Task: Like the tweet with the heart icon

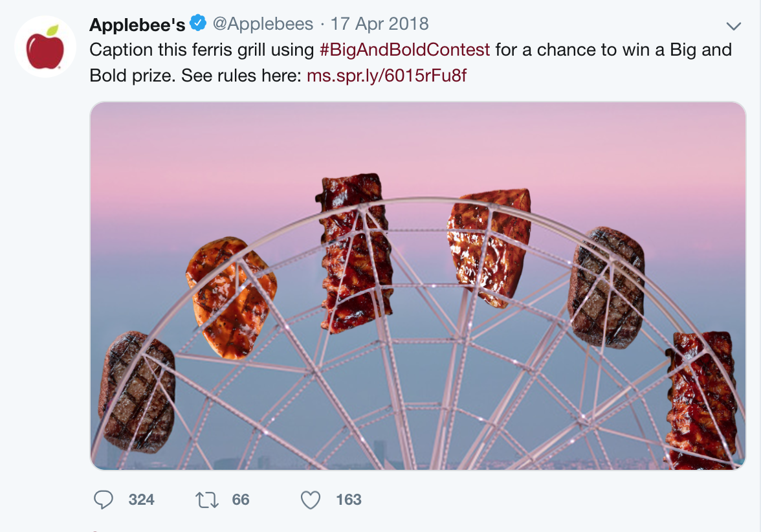Action: tap(311, 500)
